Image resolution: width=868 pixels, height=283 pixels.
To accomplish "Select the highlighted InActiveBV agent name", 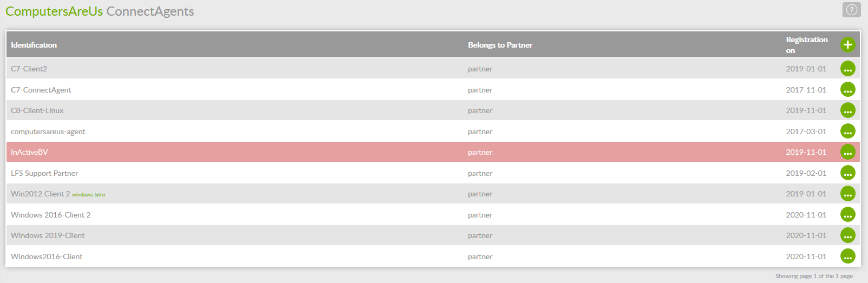I will pos(29,152).
